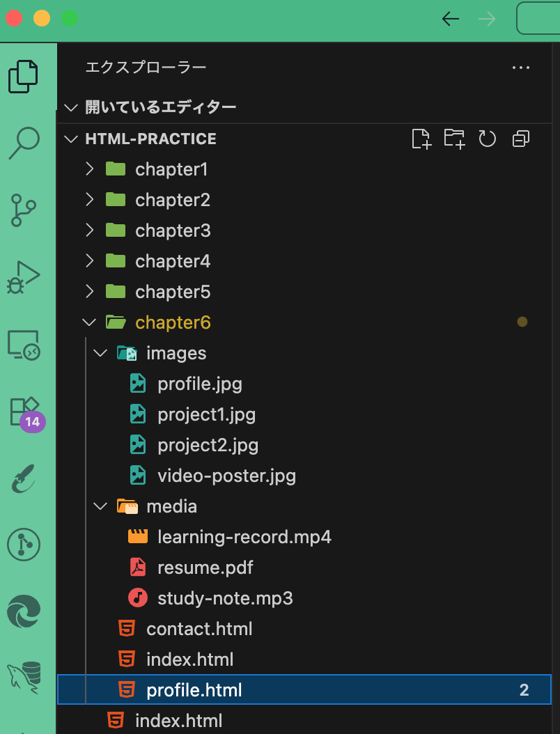
Task: Create a new folder in HTML-PRACTICE
Action: tap(454, 139)
